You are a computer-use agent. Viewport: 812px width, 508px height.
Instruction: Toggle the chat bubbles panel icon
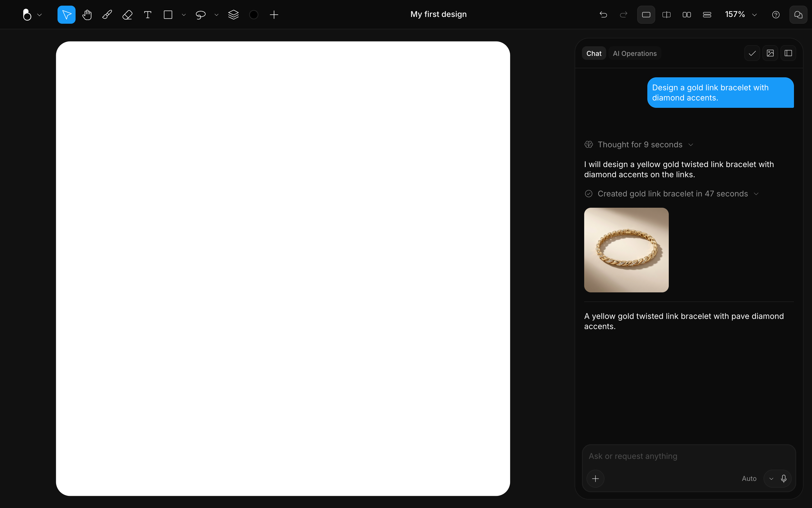tap(798, 15)
